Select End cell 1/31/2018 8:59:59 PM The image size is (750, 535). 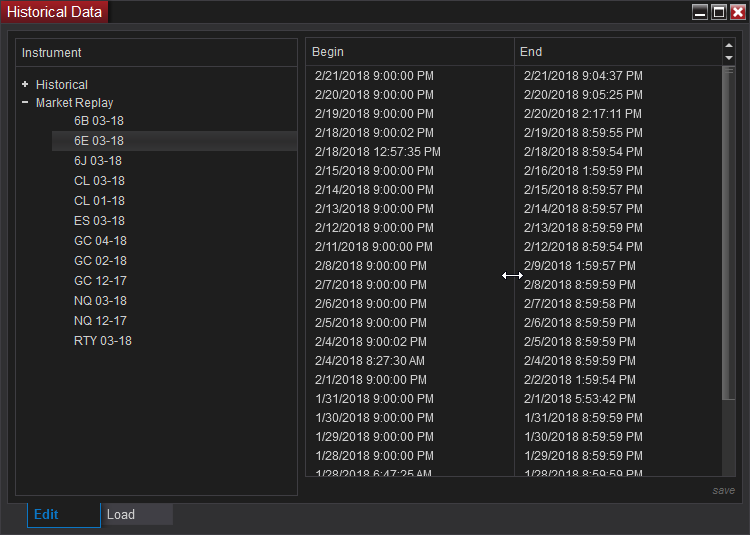[x=584, y=418]
